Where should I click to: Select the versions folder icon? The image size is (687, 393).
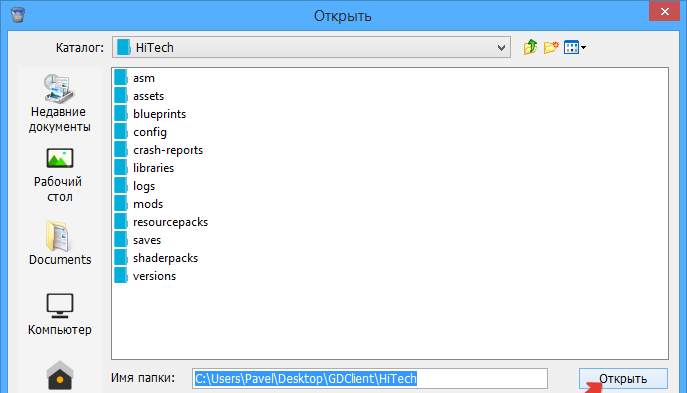coord(121,276)
